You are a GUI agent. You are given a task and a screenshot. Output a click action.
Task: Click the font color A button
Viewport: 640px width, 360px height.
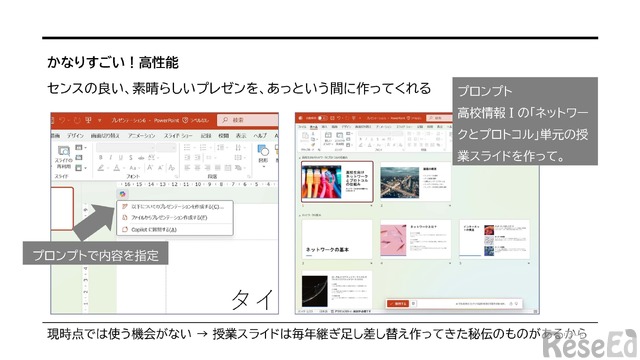pyautogui.click(x=117, y=168)
